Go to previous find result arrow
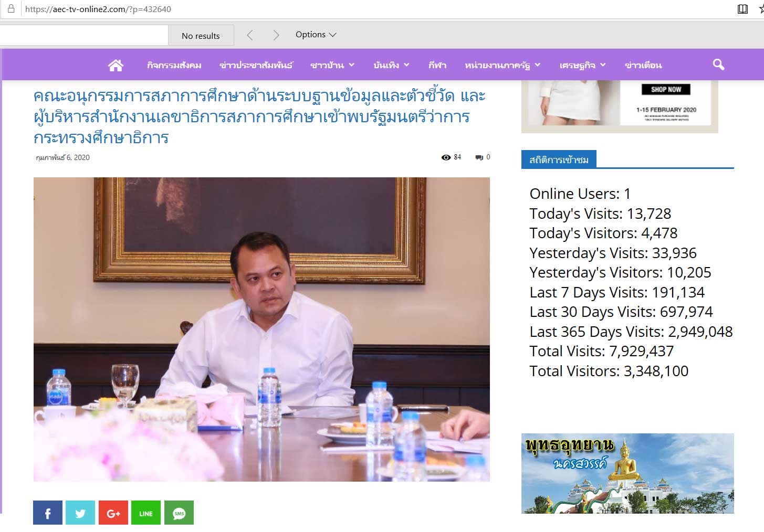 [250, 35]
